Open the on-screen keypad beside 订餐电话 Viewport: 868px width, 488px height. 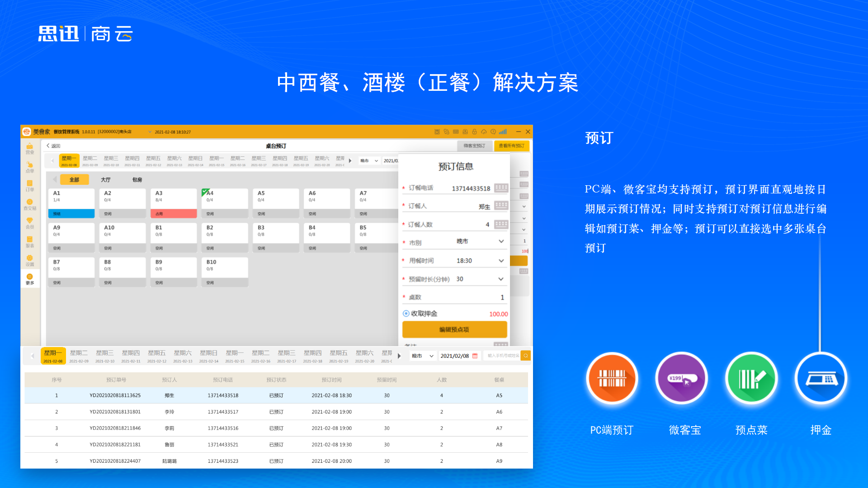point(501,188)
